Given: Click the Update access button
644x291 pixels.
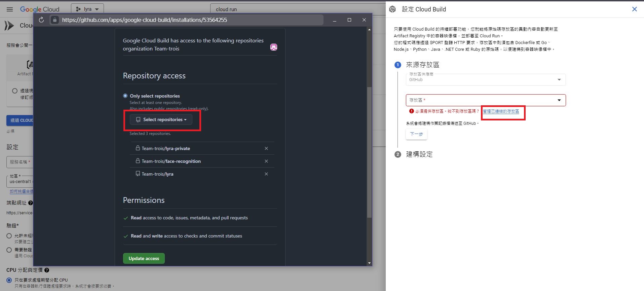Looking at the screenshot, I should [144, 258].
